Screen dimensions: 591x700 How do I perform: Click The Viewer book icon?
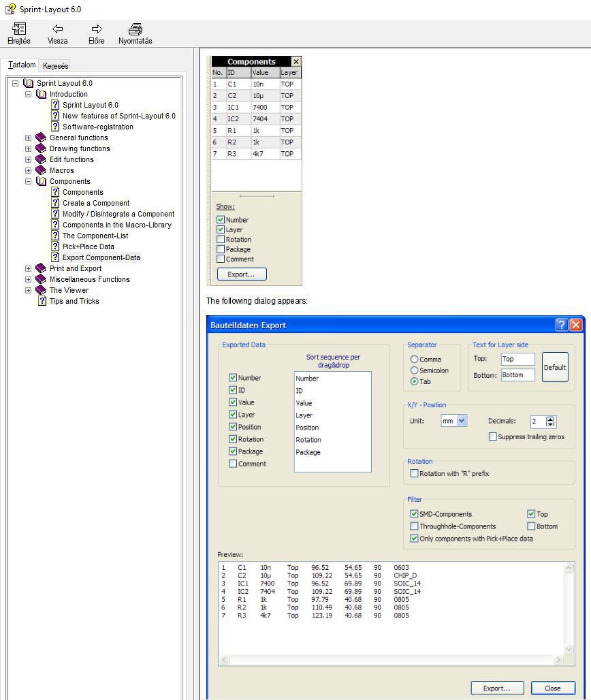pyautogui.click(x=41, y=290)
